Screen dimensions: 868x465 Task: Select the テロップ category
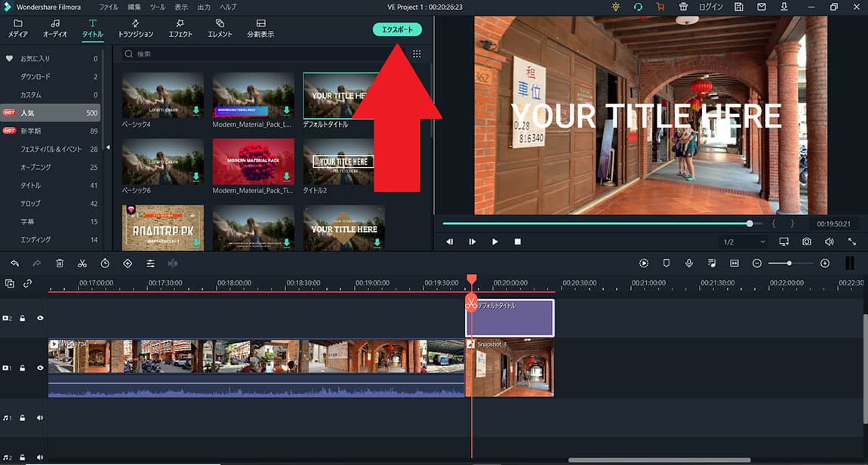click(x=51, y=203)
